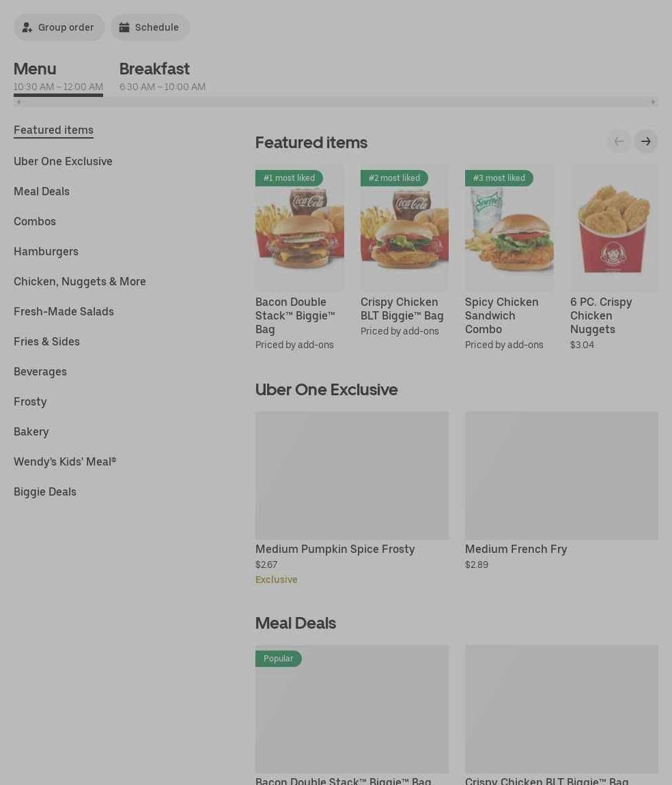Navigate to Frosty category
The width and height of the screenshot is (672, 785).
point(30,401)
